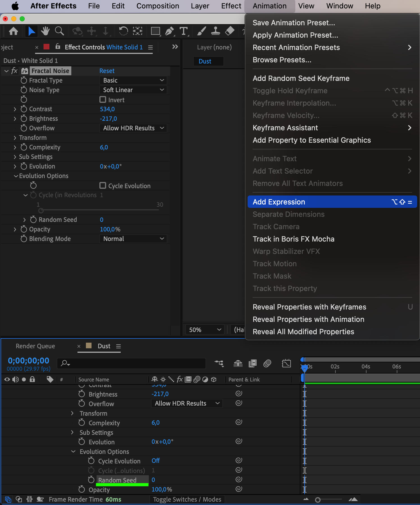Click the Frame Blending enable icon in timeline
This screenshot has height=505, width=420.
(253, 363)
